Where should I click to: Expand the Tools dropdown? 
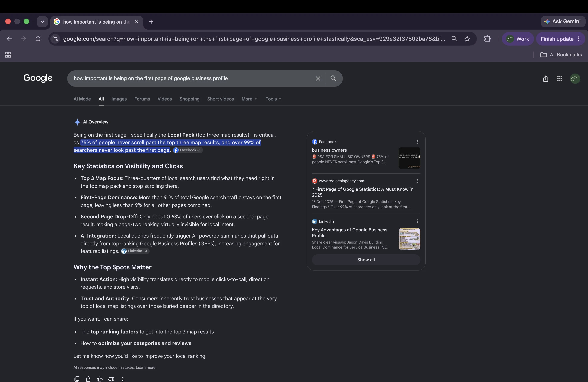pyautogui.click(x=273, y=99)
